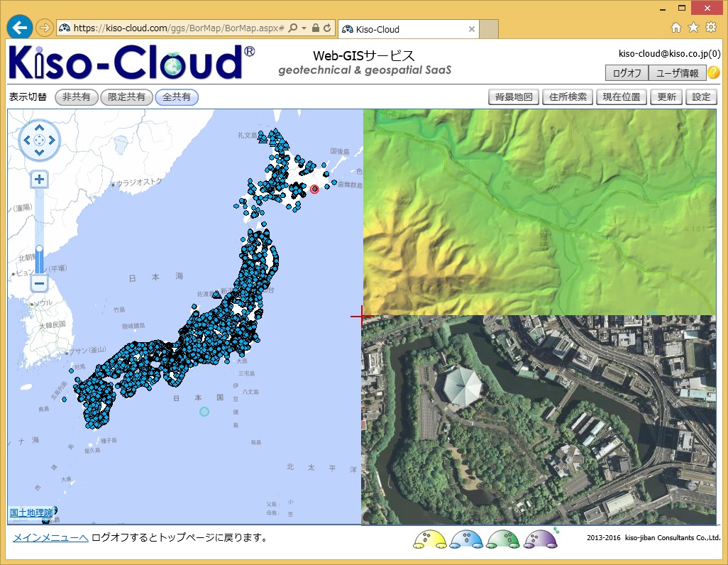
Task: Click the kiso-cloud@kiso.co.jp(0) account text
Action: (x=670, y=54)
